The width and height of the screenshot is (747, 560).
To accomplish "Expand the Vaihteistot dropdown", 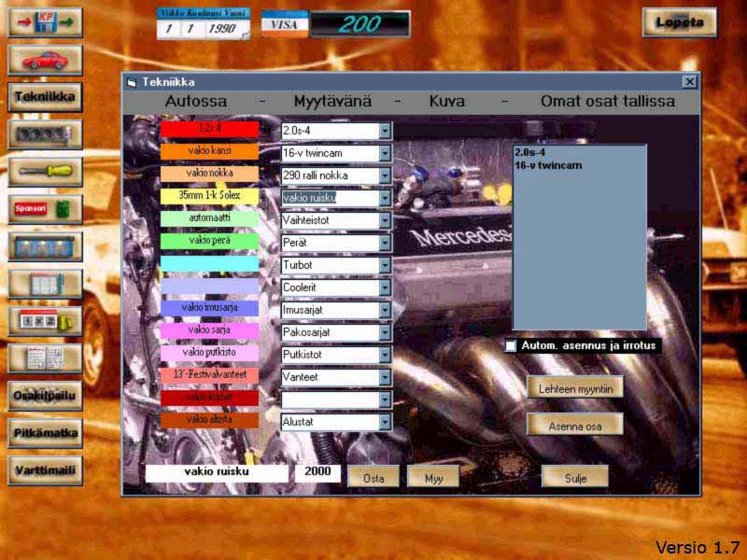I will pyautogui.click(x=385, y=220).
